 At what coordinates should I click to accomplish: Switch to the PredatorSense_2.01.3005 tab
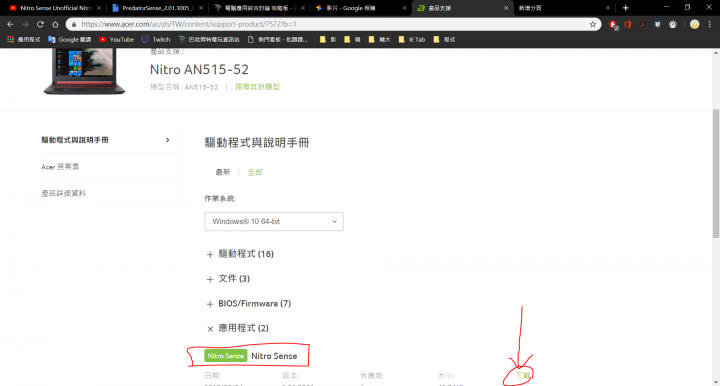pos(158,8)
